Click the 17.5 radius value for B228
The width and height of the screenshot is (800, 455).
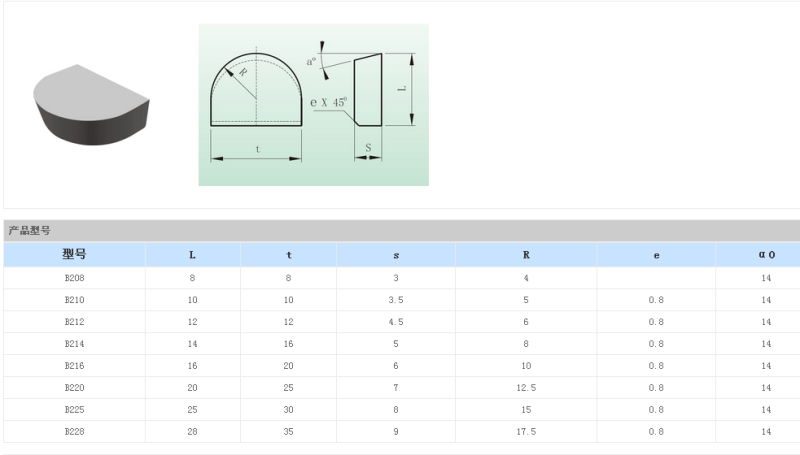[x=526, y=432]
